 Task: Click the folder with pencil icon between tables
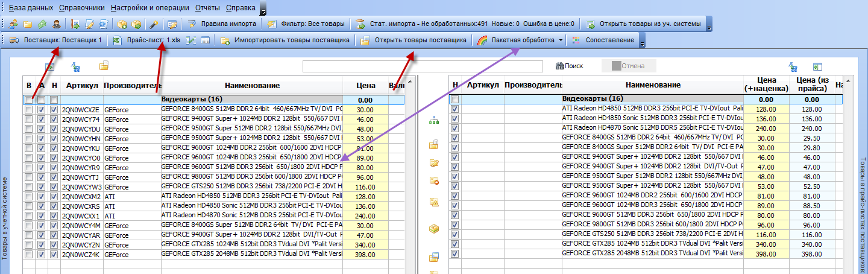tap(434, 163)
